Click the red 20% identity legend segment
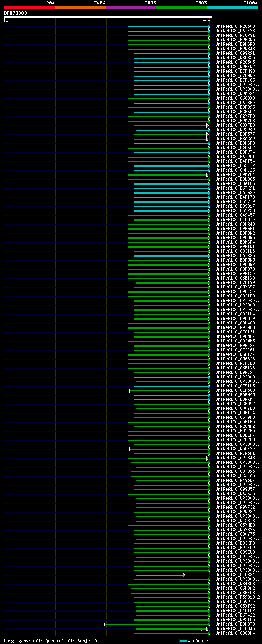The image size is (262, 644). [29, 7]
